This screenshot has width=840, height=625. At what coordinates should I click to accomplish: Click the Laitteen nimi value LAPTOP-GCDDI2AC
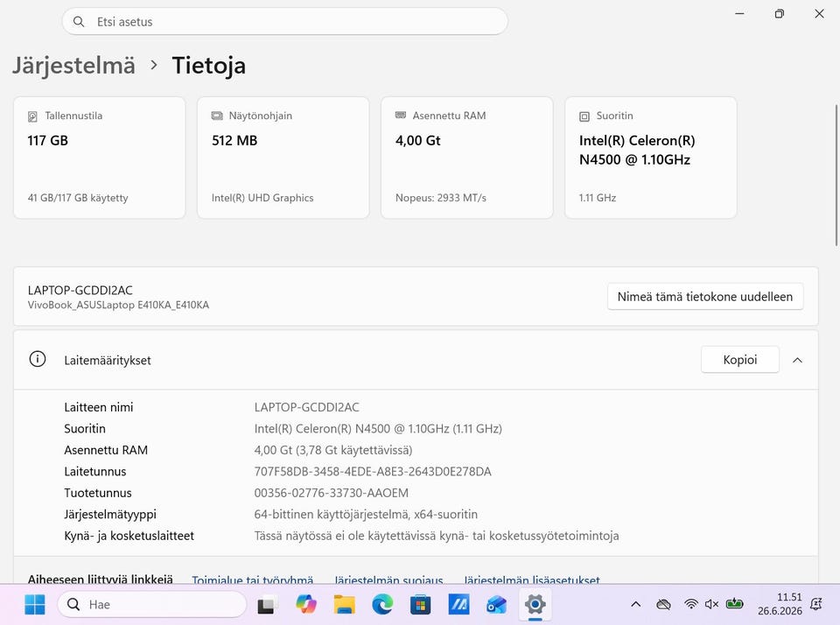pos(306,407)
